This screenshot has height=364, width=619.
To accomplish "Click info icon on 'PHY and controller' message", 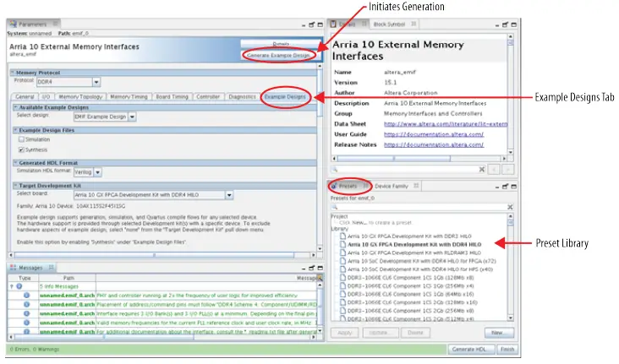I will coord(26,295).
